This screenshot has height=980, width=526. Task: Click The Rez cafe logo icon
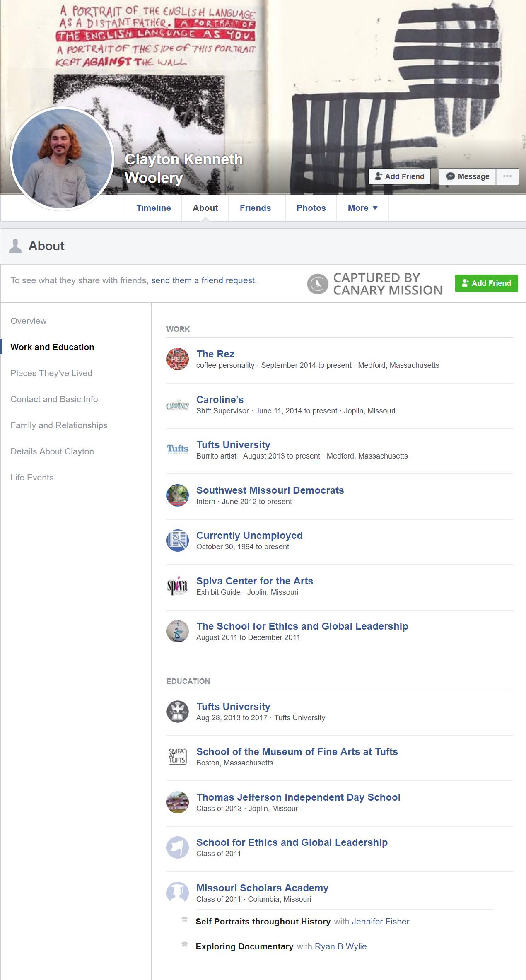tap(177, 359)
